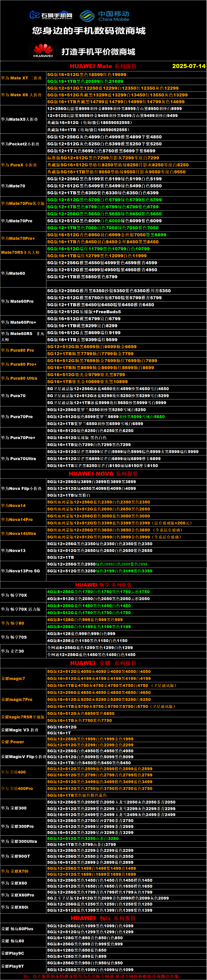Image resolution: width=207 pixels, height=980 pixels.
Task: Select the 华为 Pura70 row label
Action: (x=13, y=396)
